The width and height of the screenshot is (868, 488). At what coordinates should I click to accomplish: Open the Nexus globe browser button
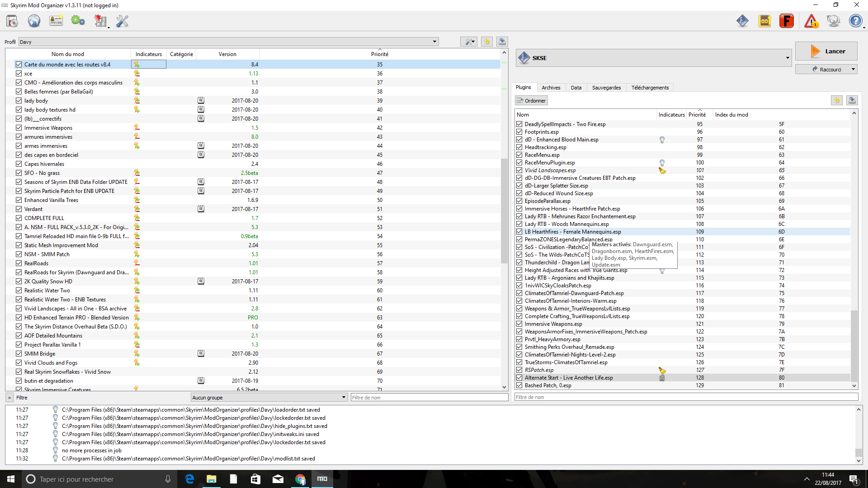coord(34,21)
